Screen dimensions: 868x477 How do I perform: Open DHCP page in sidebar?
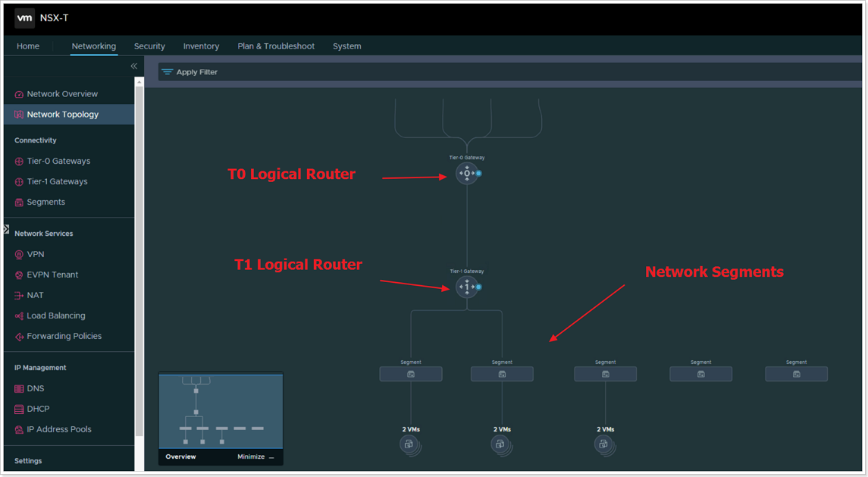[x=38, y=409]
